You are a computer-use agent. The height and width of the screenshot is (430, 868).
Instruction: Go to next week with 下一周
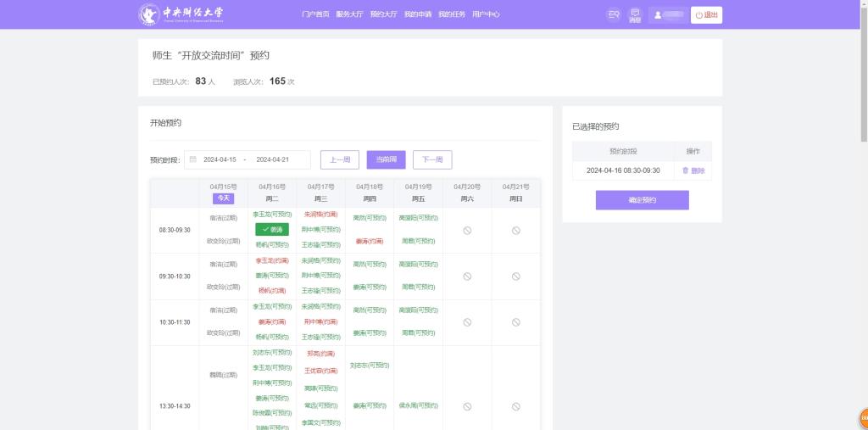click(x=432, y=159)
